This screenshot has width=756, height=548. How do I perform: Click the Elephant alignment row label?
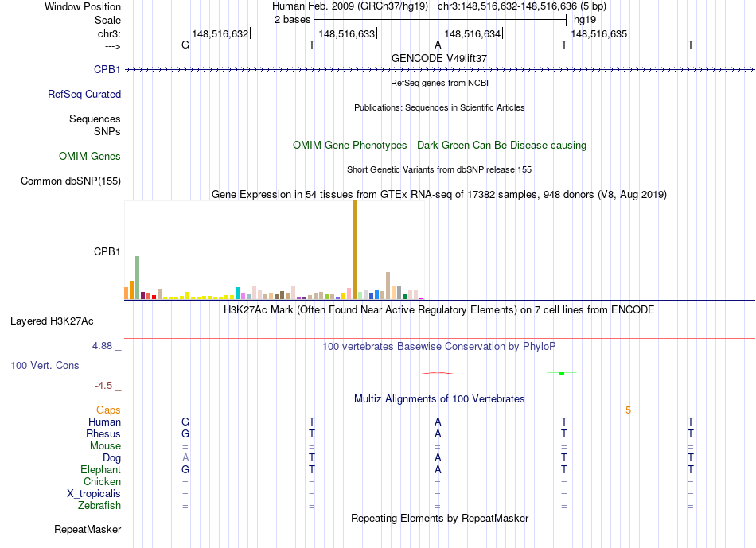coord(100,469)
